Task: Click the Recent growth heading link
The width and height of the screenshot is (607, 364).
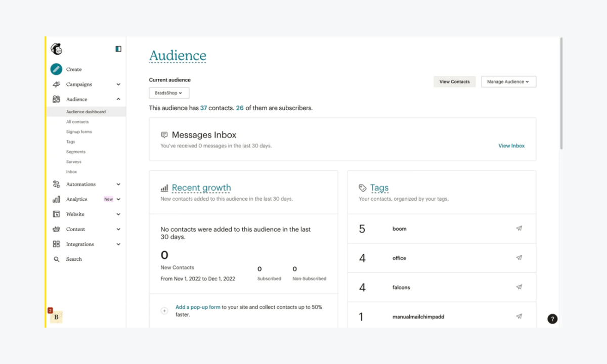Action: coord(201,188)
